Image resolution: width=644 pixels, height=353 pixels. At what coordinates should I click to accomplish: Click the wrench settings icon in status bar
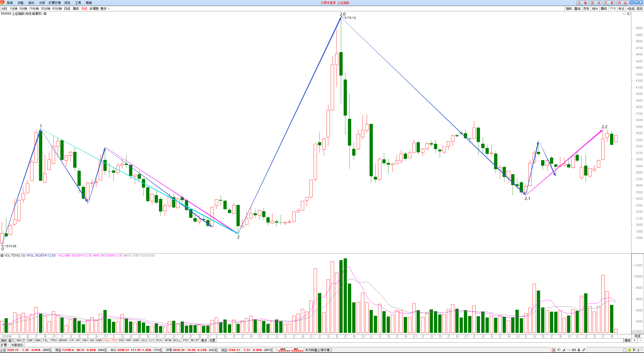pyautogui.click(x=584, y=350)
